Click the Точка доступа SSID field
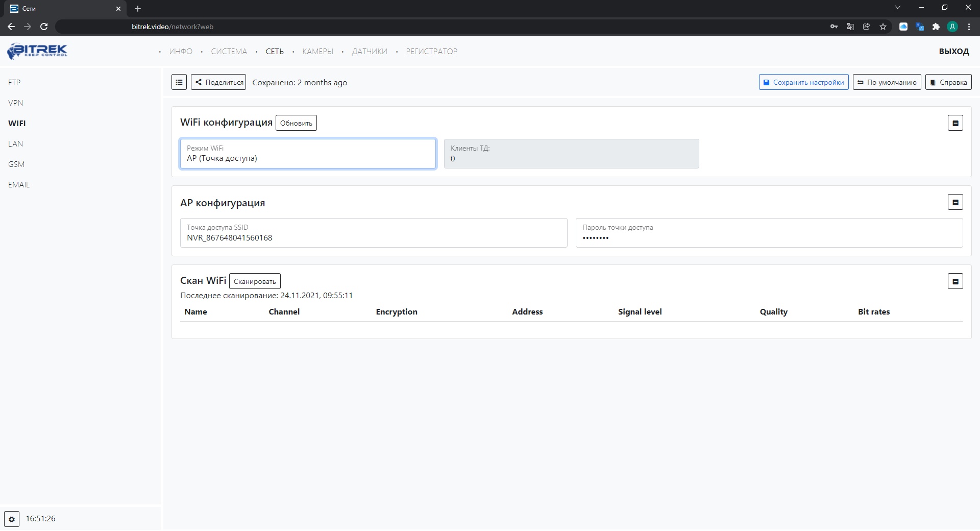This screenshot has height=531, width=980. pyautogui.click(x=373, y=233)
